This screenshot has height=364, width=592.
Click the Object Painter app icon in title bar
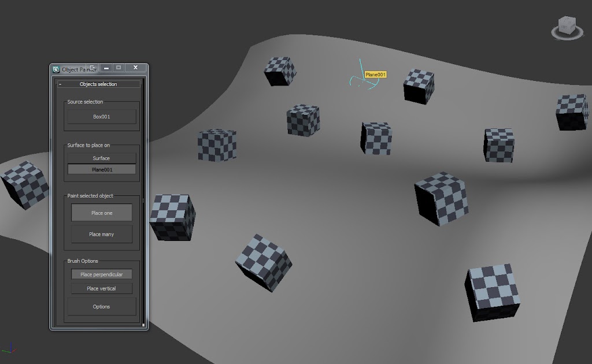[x=56, y=69]
